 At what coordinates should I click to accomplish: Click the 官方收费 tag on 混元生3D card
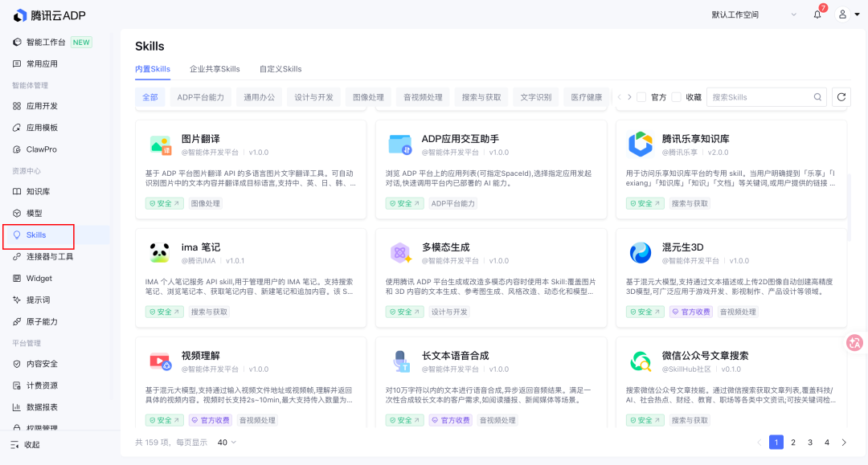point(691,312)
